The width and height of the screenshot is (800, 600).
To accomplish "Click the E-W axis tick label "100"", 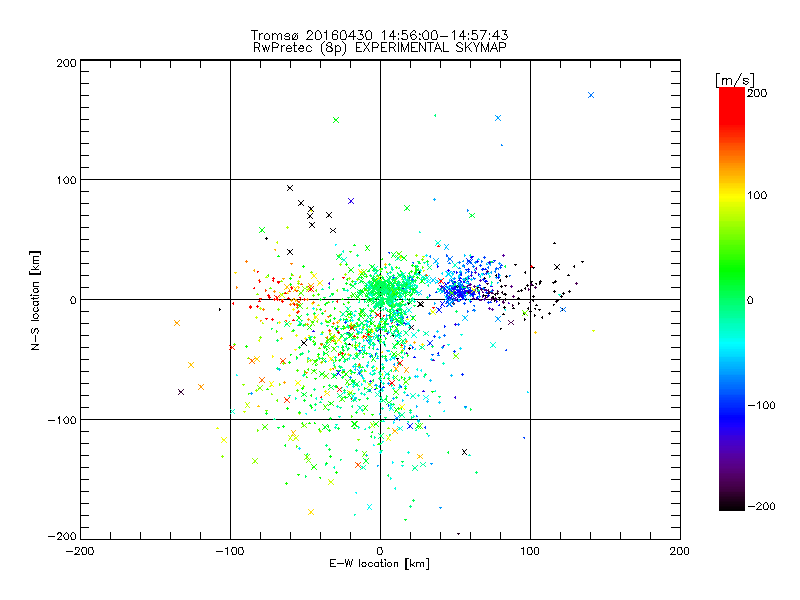I will (530, 551).
